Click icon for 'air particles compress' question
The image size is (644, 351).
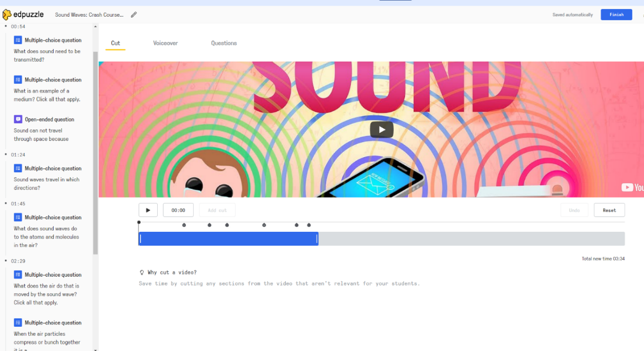(18, 323)
